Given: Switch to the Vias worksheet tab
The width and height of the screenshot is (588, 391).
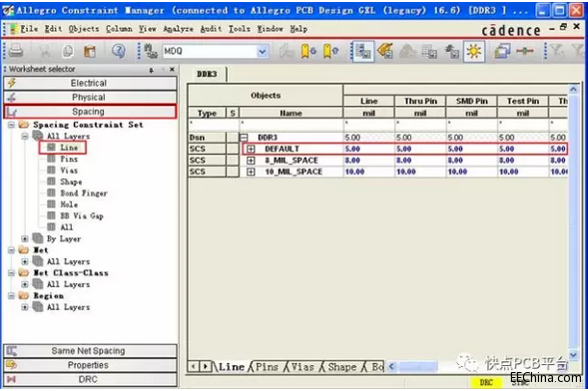Looking at the screenshot, I should pyautogui.click(x=302, y=367).
